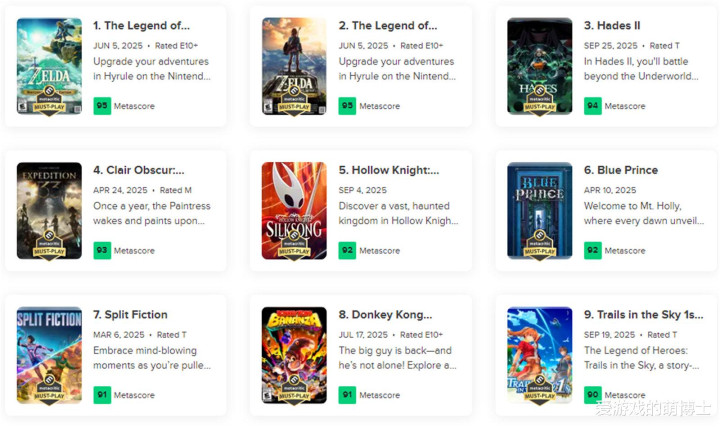Click the 91 Metascore badge under Donkey Kong
The image size is (720, 427).
347,395
